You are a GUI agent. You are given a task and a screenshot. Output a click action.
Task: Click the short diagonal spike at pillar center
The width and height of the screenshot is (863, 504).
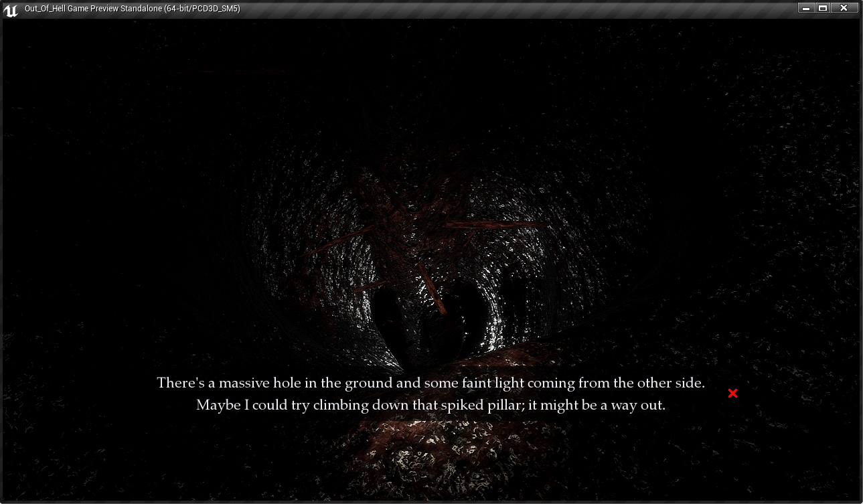(x=433, y=289)
